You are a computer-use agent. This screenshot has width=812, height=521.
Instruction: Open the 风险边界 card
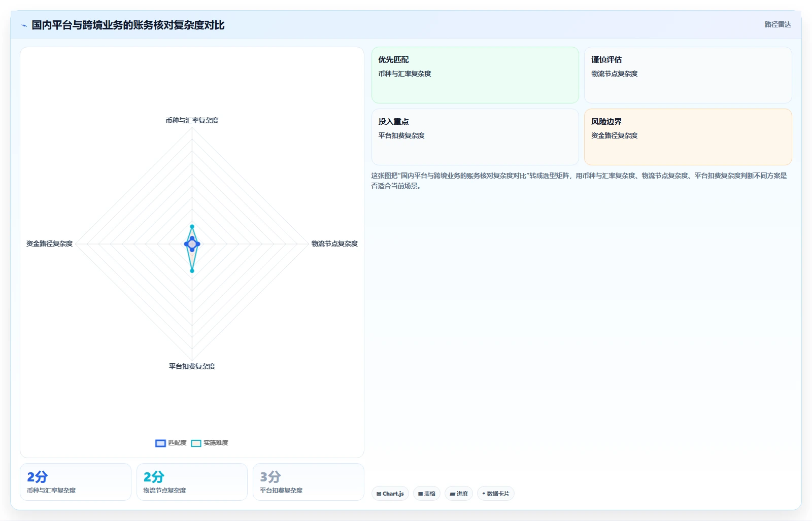688,137
